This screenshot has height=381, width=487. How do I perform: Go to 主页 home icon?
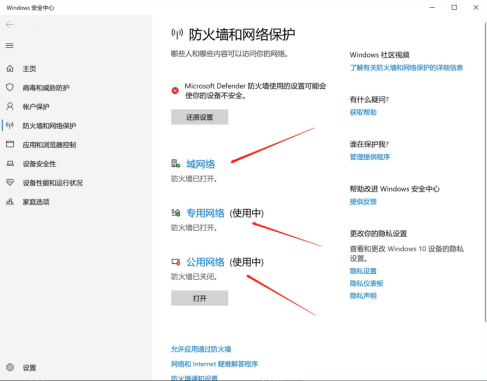pyautogui.click(x=10, y=68)
